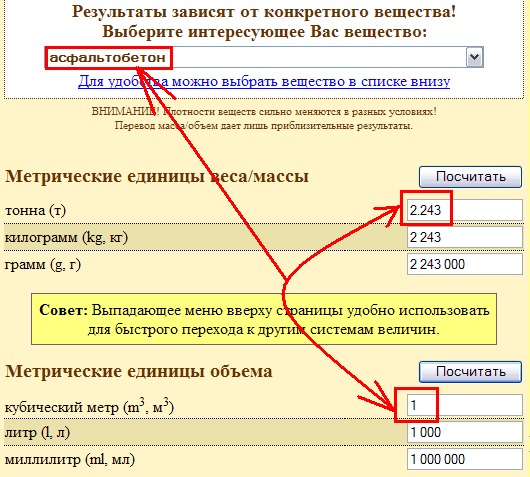The height and width of the screenshot is (477, 530).
Task: Click Посчитать button for volume units
Action: pyautogui.click(x=471, y=372)
